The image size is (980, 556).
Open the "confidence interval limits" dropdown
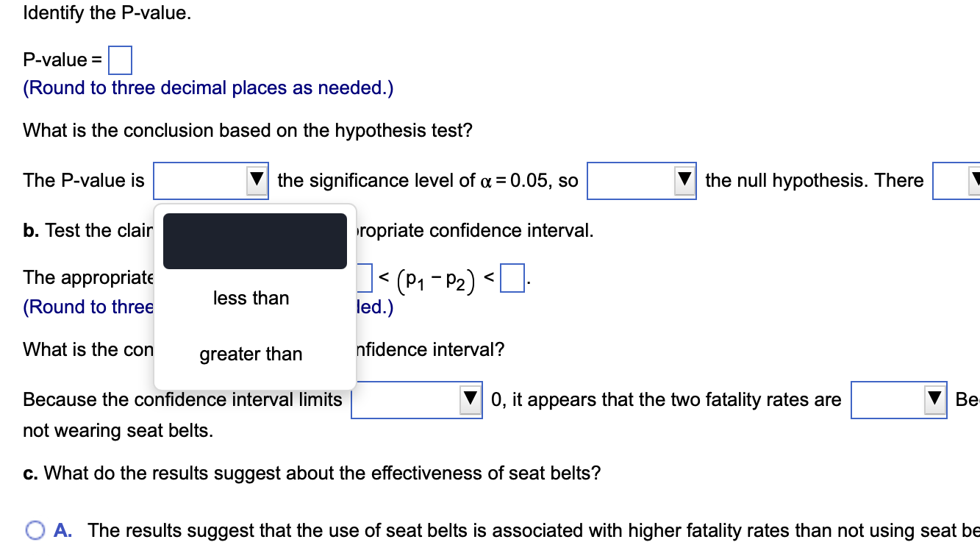coord(415,399)
